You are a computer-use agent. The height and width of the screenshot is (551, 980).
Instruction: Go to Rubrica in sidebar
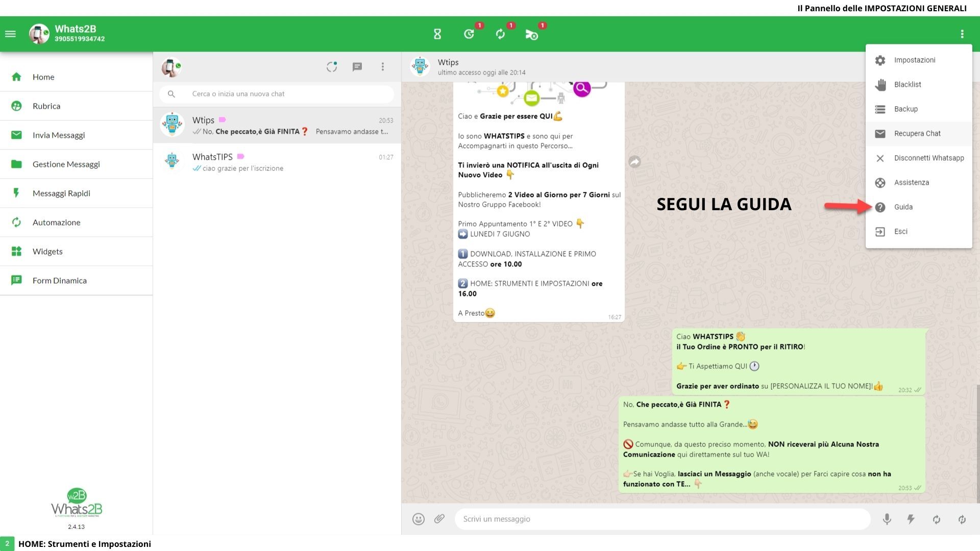coord(77,106)
